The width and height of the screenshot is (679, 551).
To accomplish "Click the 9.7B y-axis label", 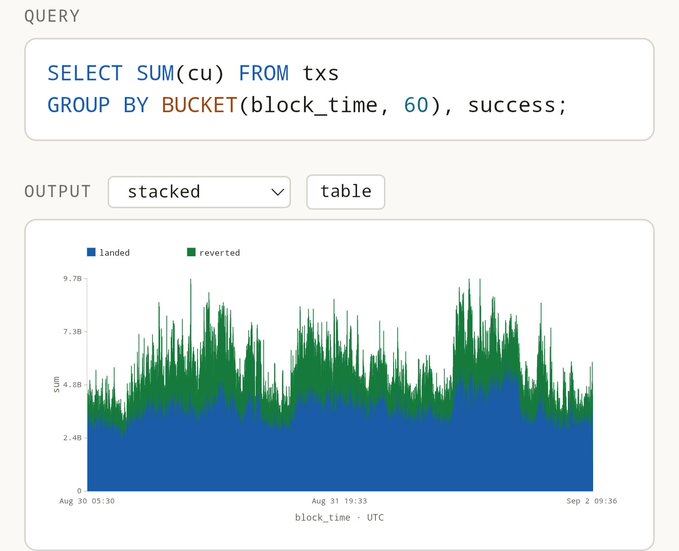I will tap(72, 278).
